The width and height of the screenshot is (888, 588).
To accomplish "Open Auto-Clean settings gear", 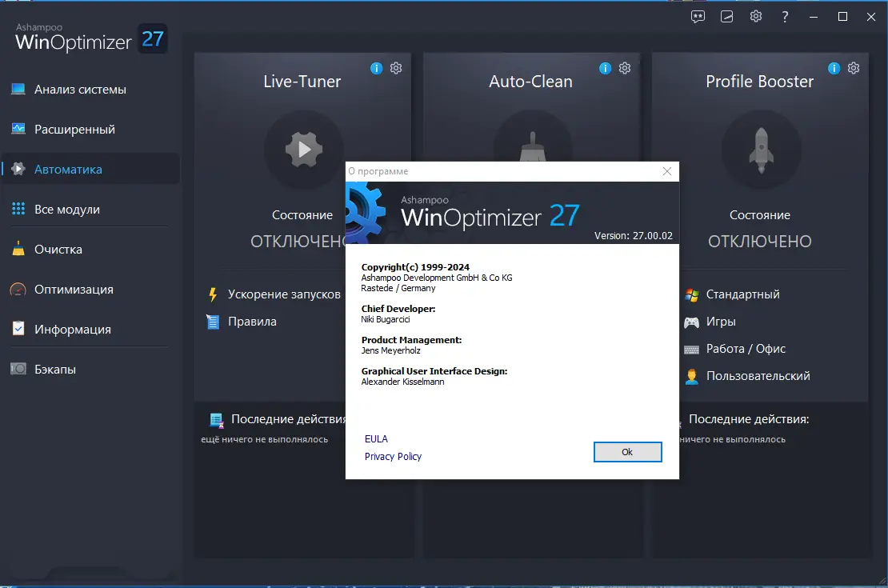I will tap(625, 68).
